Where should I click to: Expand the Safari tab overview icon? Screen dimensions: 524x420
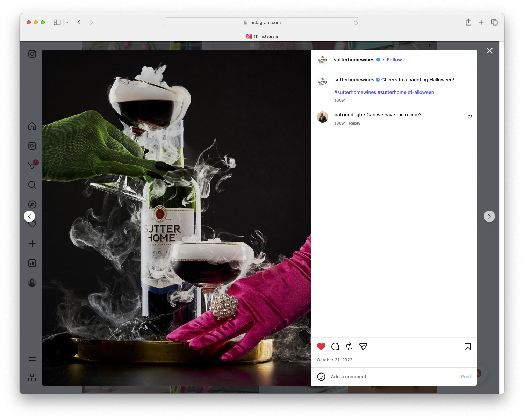(x=495, y=22)
